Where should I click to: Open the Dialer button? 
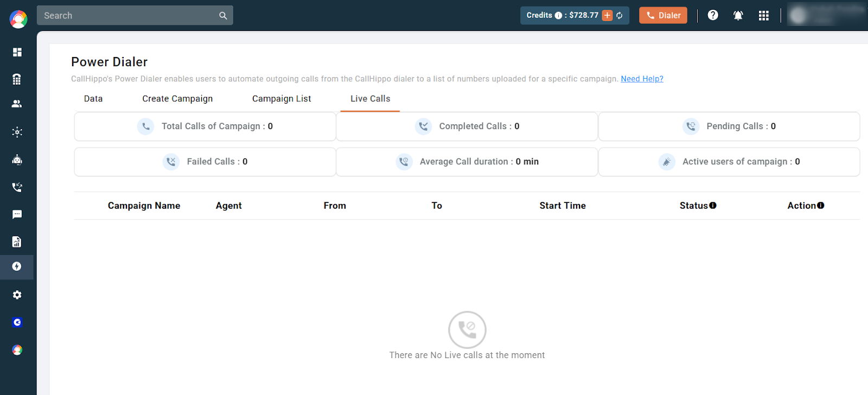click(x=663, y=15)
